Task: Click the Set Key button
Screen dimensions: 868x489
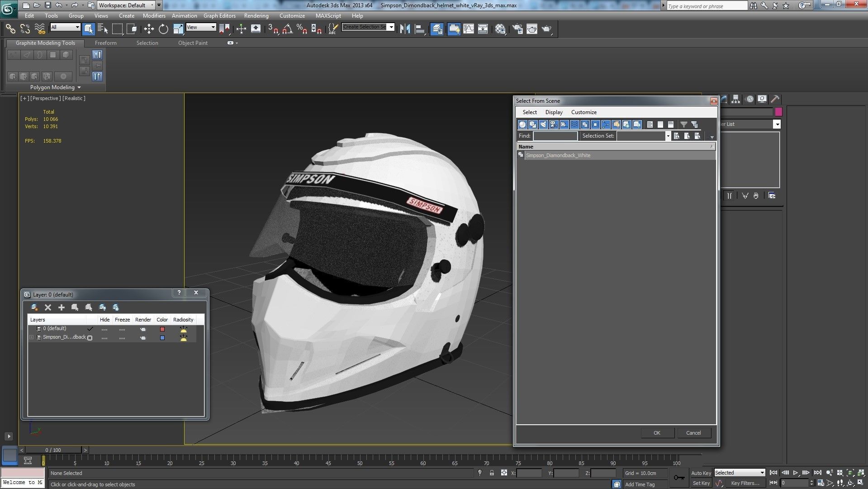Action: [x=701, y=483]
